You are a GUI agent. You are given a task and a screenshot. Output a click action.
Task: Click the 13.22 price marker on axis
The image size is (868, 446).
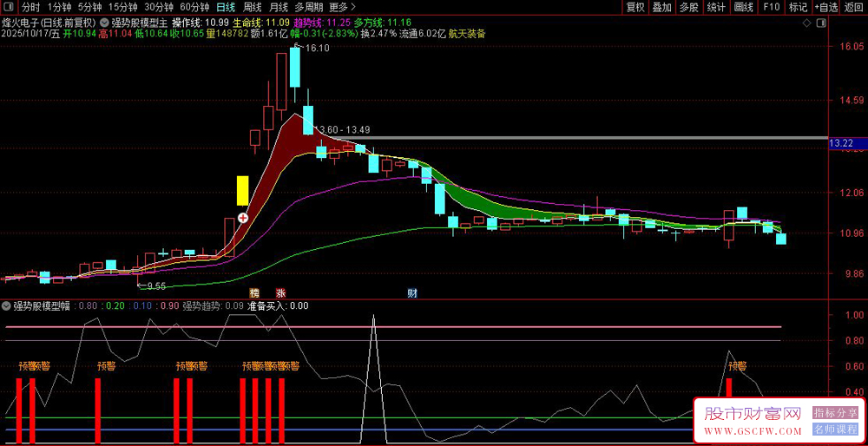click(842, 143)
